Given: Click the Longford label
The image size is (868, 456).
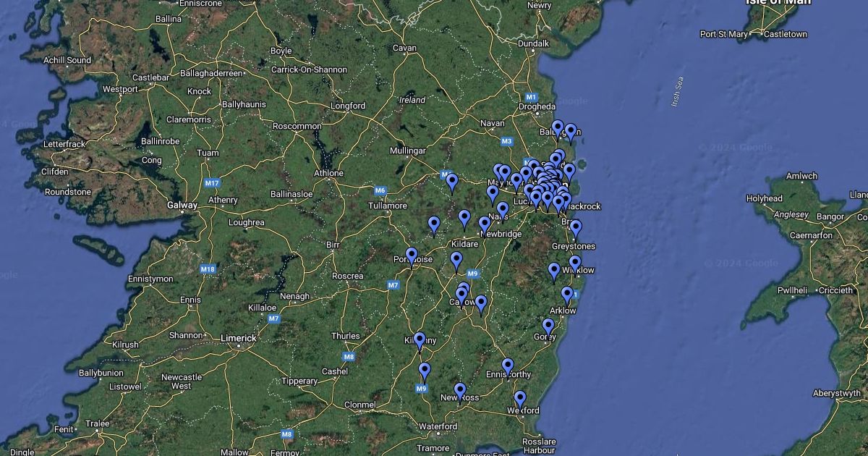Looking at the screenshot, I should pyautogui.click(x=348, y=106).
